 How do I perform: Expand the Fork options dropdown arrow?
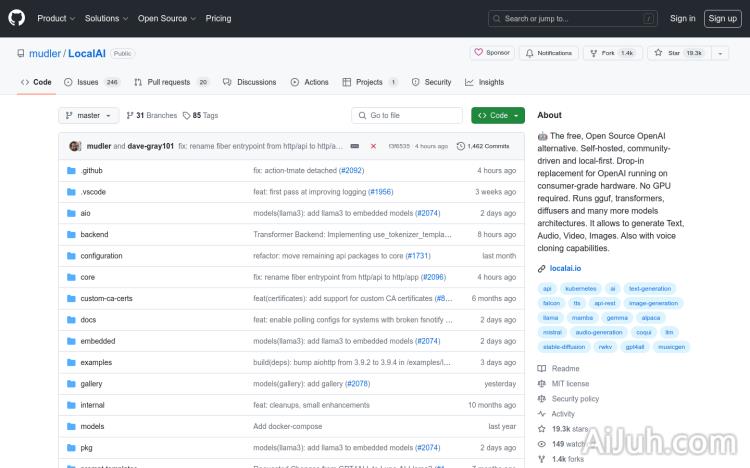(633, 53)
